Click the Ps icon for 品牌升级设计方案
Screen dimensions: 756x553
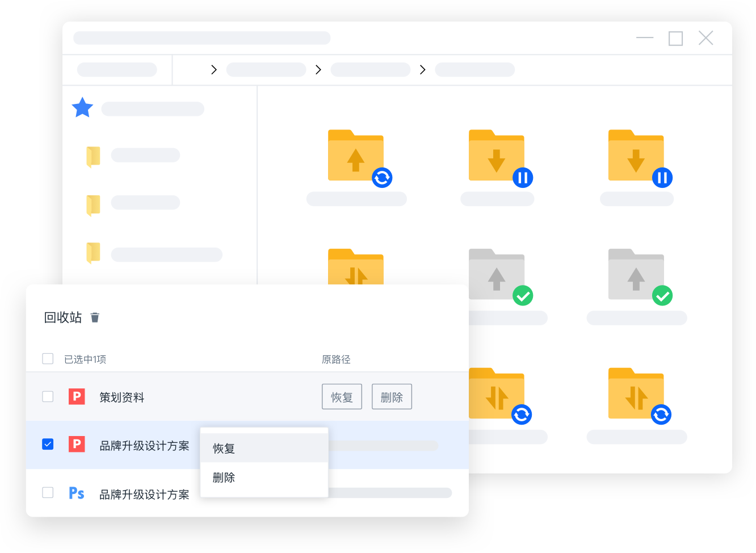pos(77,493)
